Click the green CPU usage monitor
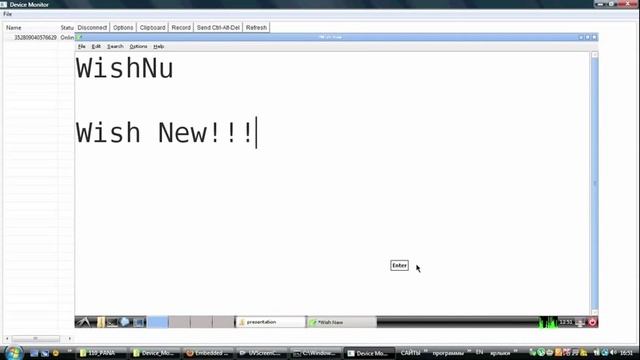The image size is (640, 360). (548, 322)
